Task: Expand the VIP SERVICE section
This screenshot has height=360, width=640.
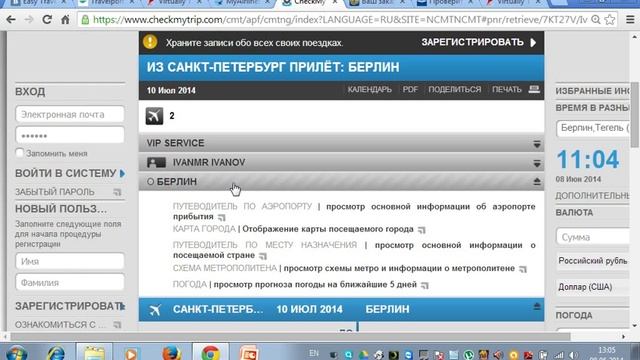Action: (x=537, y=144)
